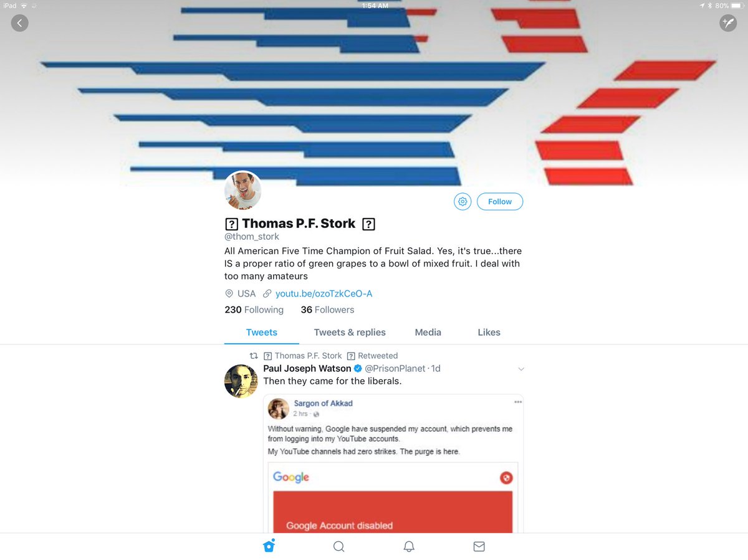Follow Thomas P.F. Stork
Image resolution: width=748 pixels, height=560 pixels.
[500, 202]
